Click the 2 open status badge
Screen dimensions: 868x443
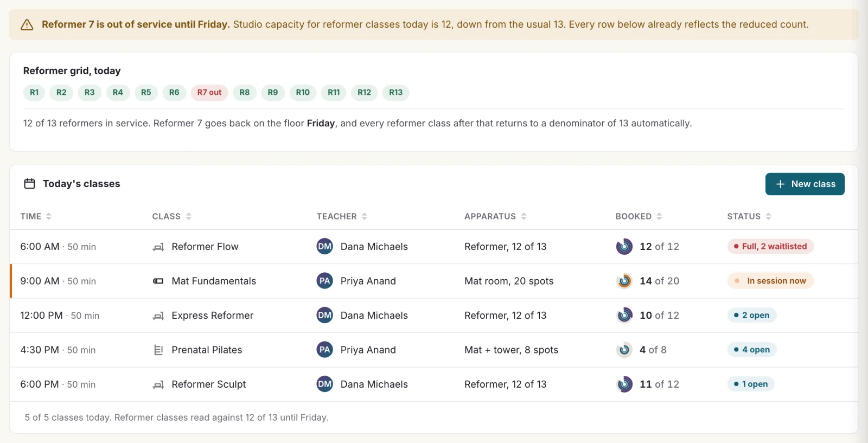(752, 315)
